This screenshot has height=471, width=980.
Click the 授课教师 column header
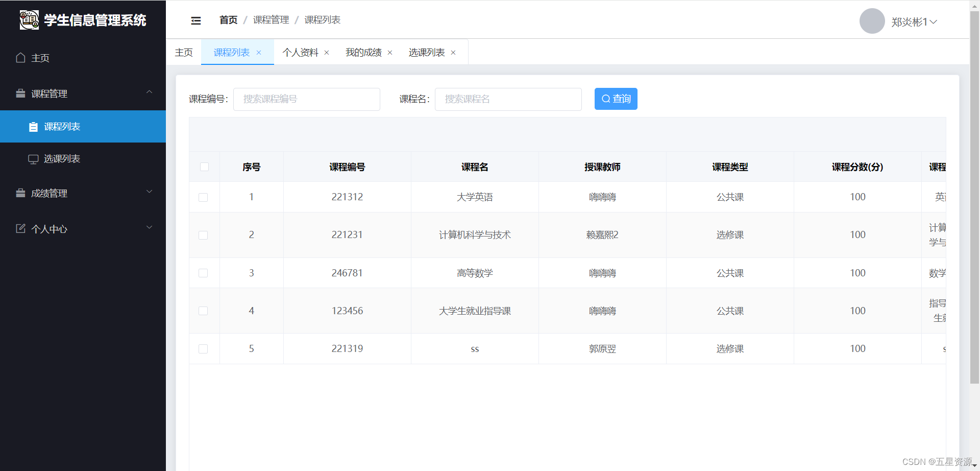(x=602, y=167)
